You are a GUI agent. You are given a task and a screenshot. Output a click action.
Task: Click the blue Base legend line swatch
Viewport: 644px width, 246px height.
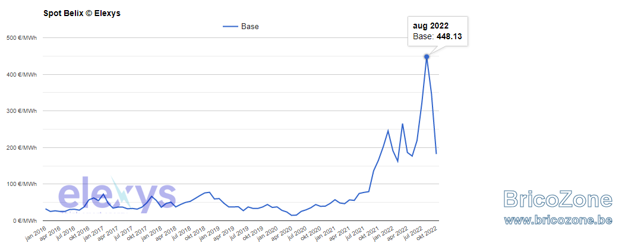click(231, 27)
